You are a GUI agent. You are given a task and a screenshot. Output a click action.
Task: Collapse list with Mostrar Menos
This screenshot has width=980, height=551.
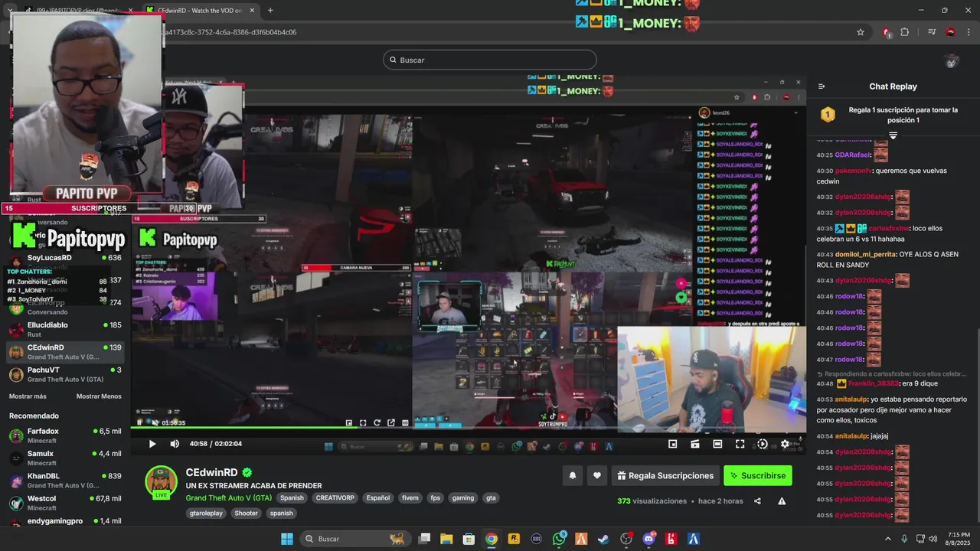99,396
